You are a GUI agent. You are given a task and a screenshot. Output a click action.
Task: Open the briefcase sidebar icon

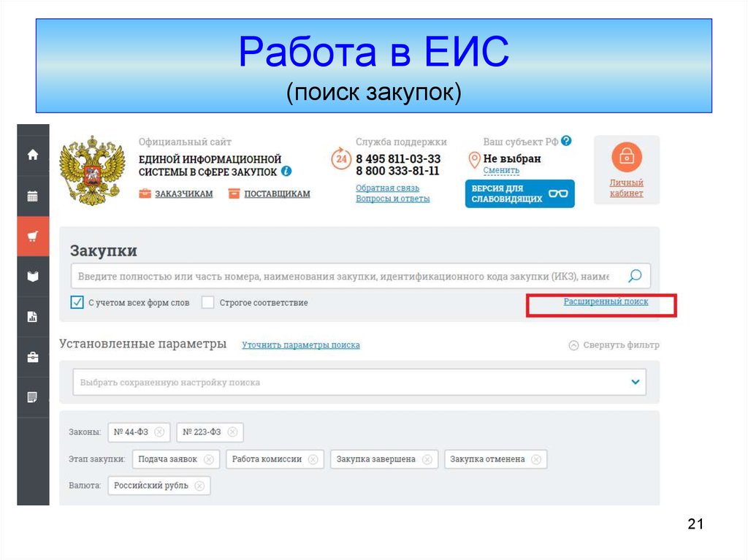pos(33,357)
